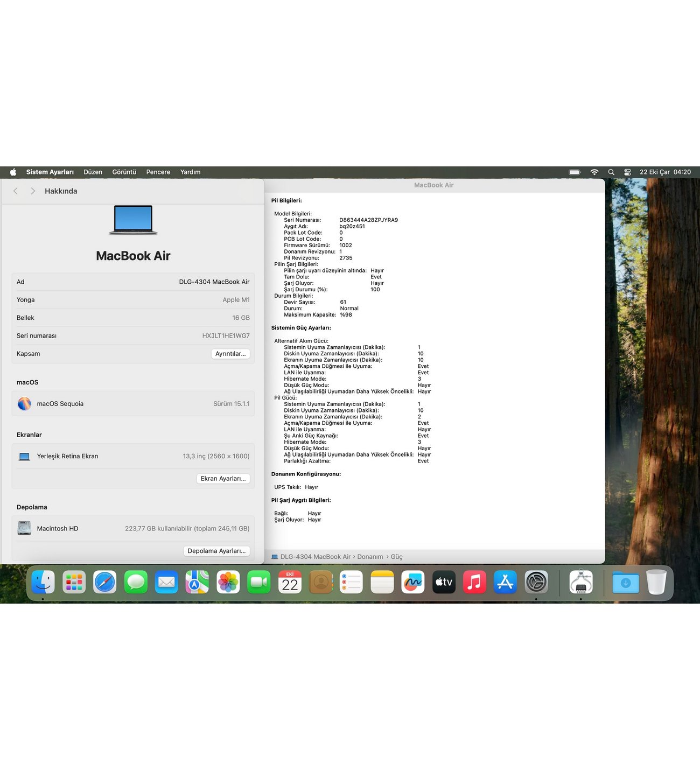Click the Donanım Konfigürasyonu heading

[x=306, y=474]
